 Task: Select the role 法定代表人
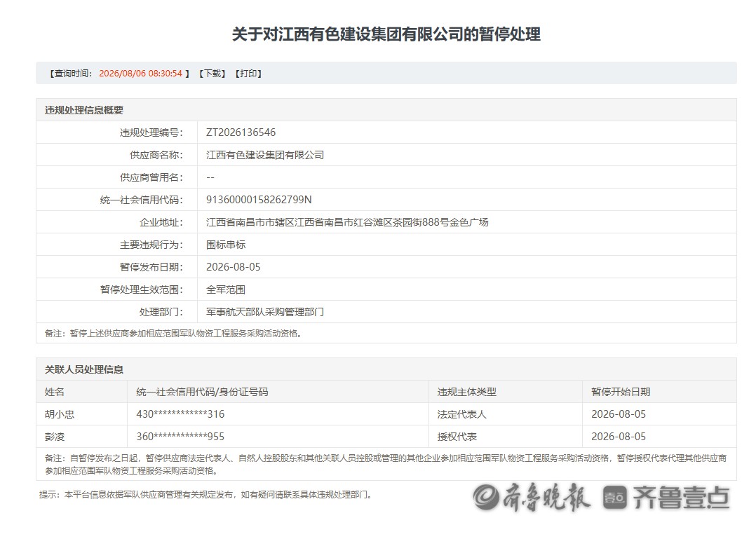coord(462,414)
